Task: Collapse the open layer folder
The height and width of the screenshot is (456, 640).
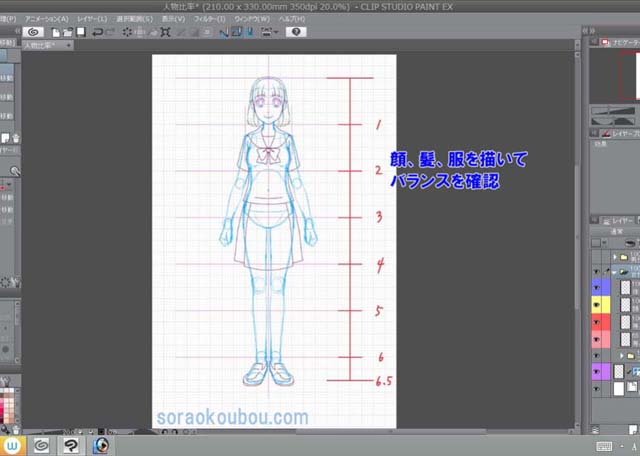Action: pyautogui.click(x=615, y=272)
